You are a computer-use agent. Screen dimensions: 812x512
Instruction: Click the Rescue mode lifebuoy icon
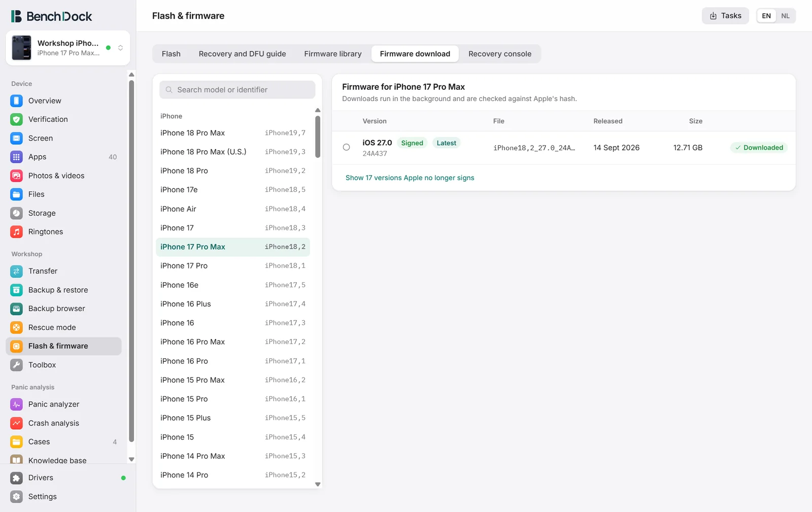[x=17, y=327]
